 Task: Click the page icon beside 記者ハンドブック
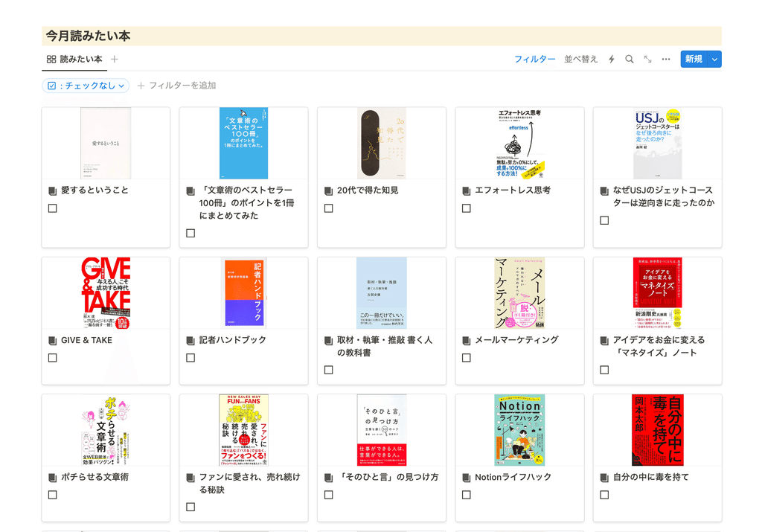coord(190,341)
